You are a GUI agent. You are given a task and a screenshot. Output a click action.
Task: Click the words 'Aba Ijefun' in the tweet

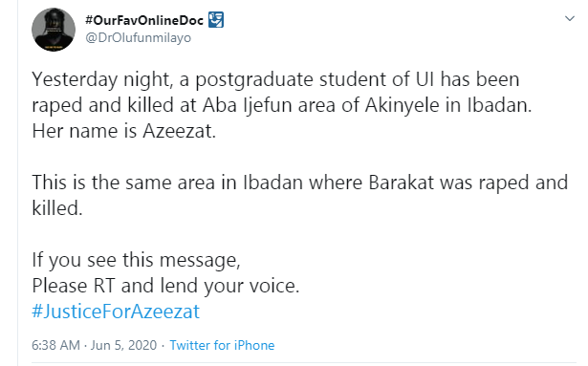[x=247, y=106]
